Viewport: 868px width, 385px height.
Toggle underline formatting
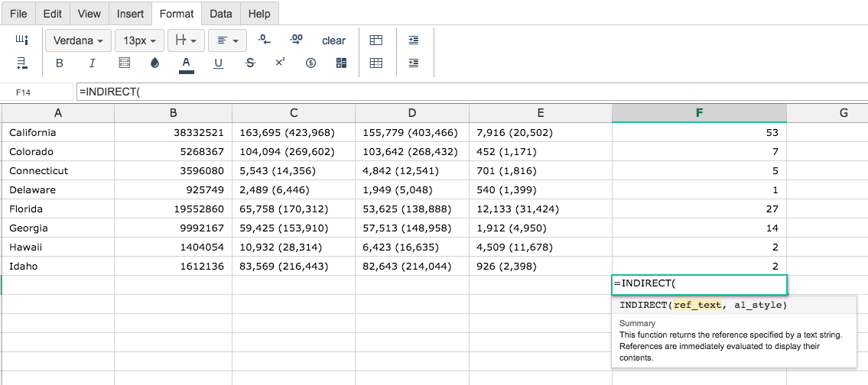218,63
